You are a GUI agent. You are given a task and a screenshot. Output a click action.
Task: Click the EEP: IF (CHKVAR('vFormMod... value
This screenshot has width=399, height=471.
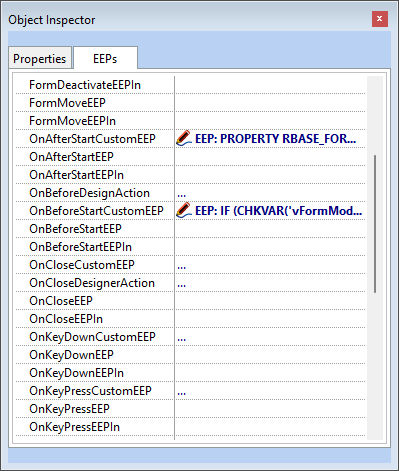click(x=278, y=210)
